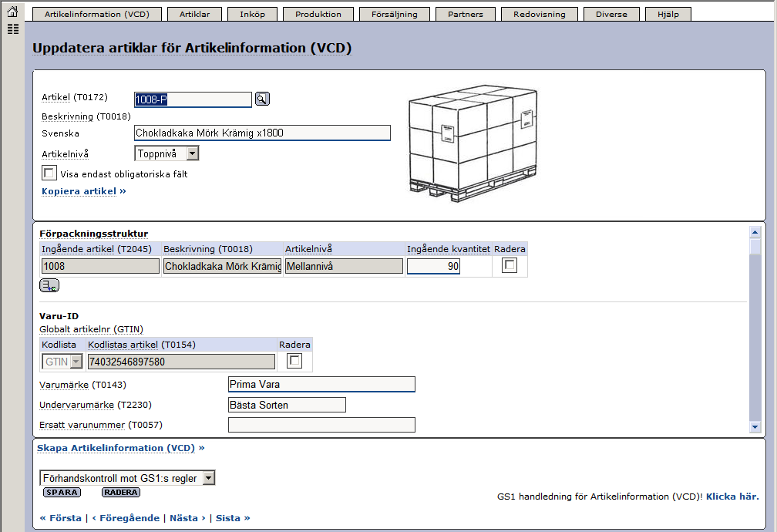Open the list menu icon in the sidebar
Image resolution: width=777 pixels, height=532 pixels.
tap(13, 29)
